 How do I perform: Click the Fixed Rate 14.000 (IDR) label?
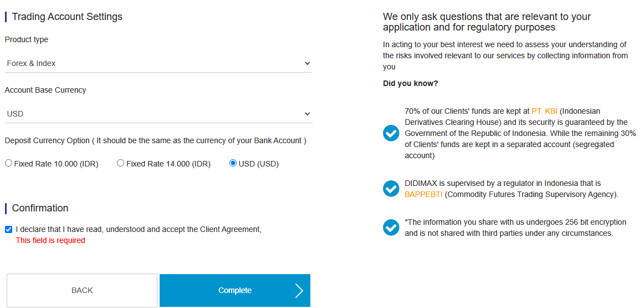coord(168,164)
